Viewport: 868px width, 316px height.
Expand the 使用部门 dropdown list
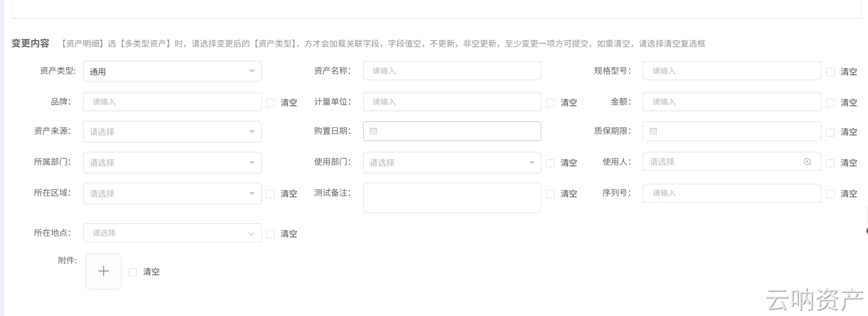[452, 163]
